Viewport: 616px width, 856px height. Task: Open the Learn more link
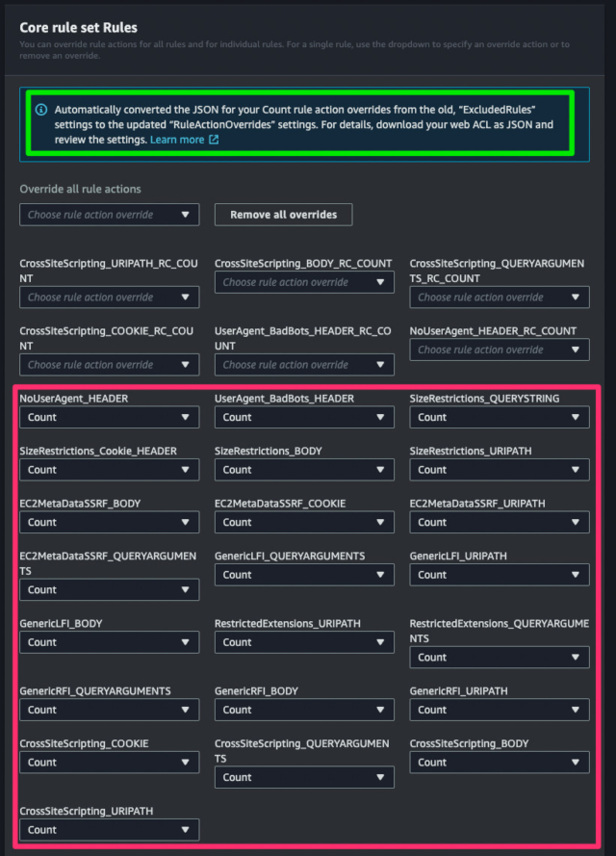point(177,140)
